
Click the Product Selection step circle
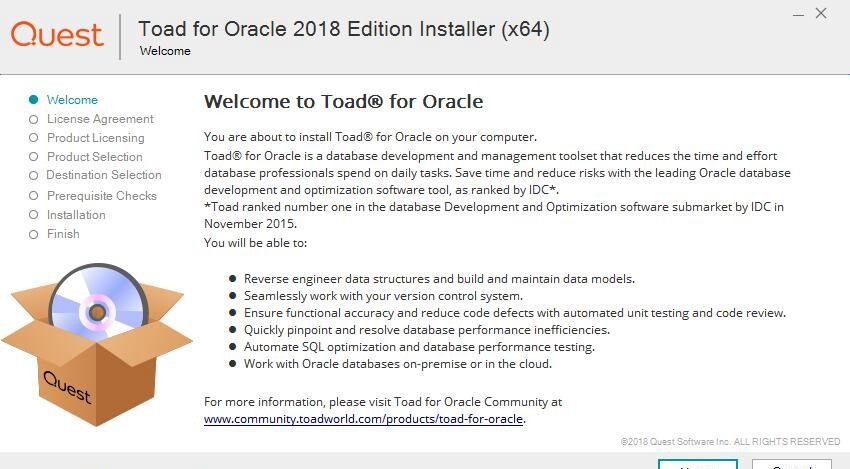click(34, 157)
